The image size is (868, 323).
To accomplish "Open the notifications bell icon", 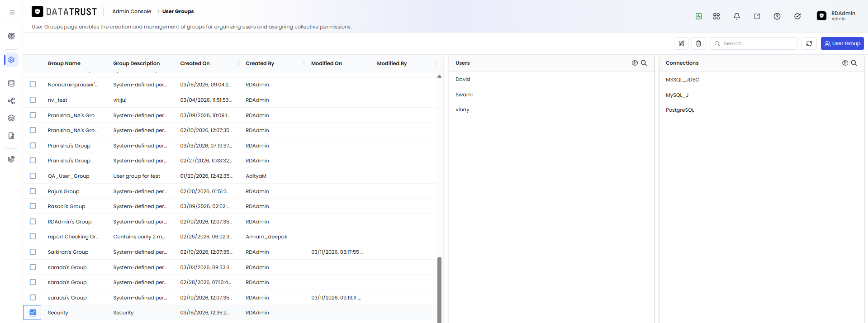I will (737, 16).
